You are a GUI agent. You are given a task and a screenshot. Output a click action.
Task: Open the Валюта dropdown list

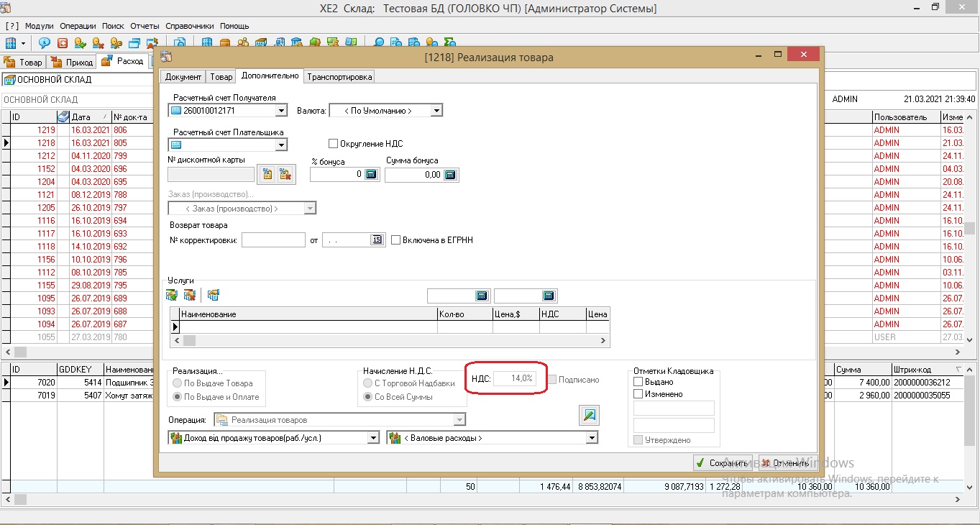(436, 111)
